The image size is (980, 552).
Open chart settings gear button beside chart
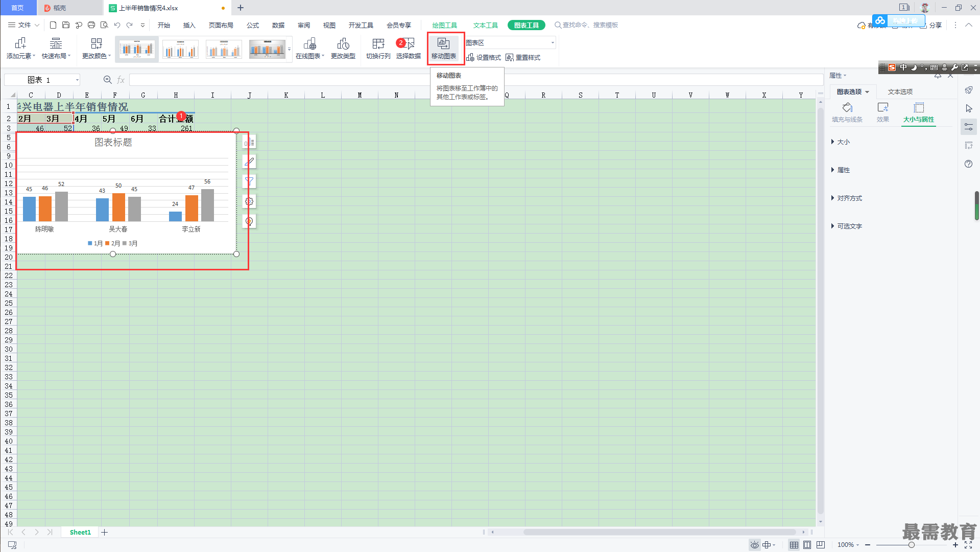point(249,201)
